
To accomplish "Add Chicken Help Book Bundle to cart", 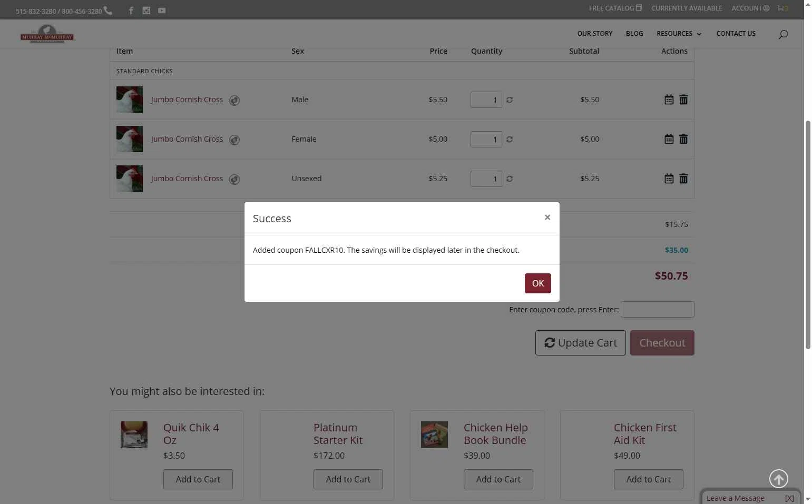I will tap(498, 479).
